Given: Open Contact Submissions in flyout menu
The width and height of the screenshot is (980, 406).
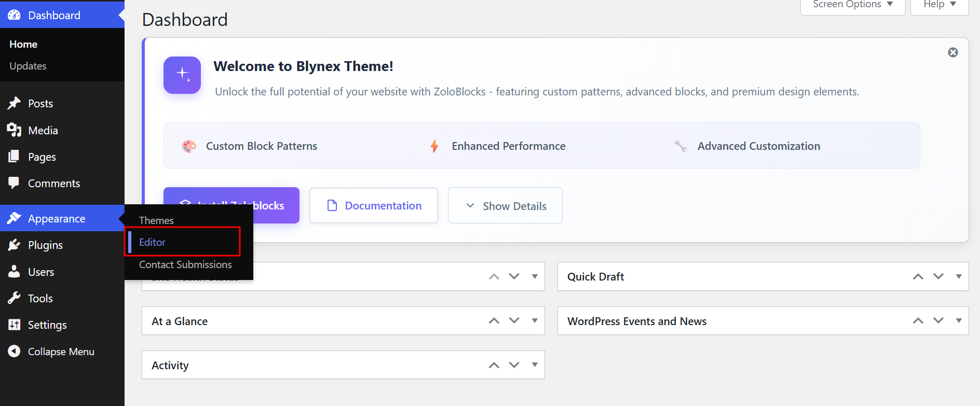Looking at the screenshot, I should 185,264.
